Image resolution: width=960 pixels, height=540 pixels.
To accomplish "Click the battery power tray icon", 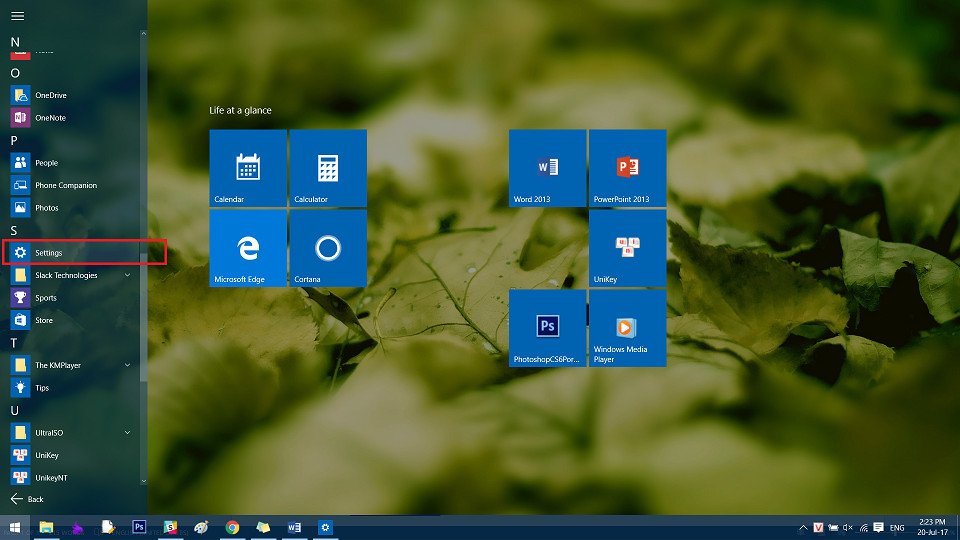I will click(833, 528).
